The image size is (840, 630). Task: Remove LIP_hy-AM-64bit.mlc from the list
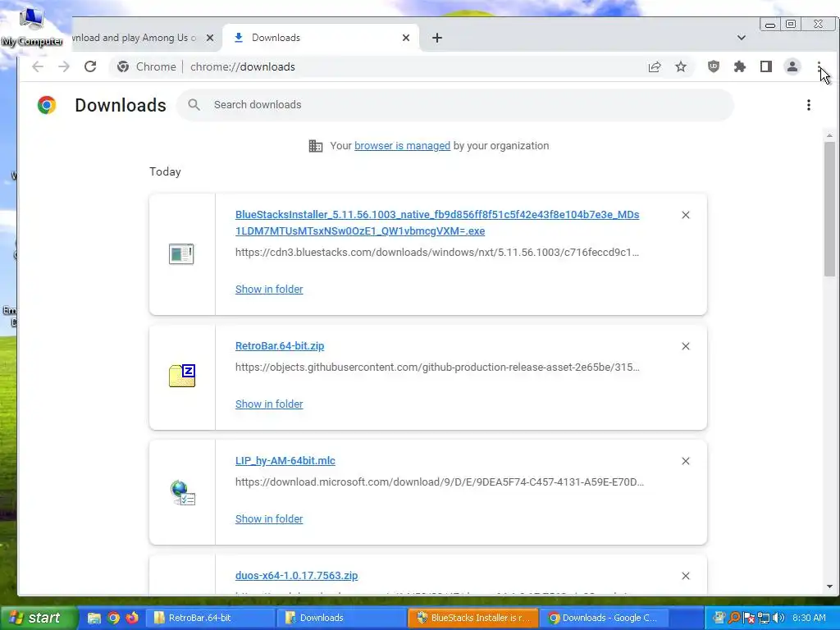pyautogui.click(x=685, y=461)
